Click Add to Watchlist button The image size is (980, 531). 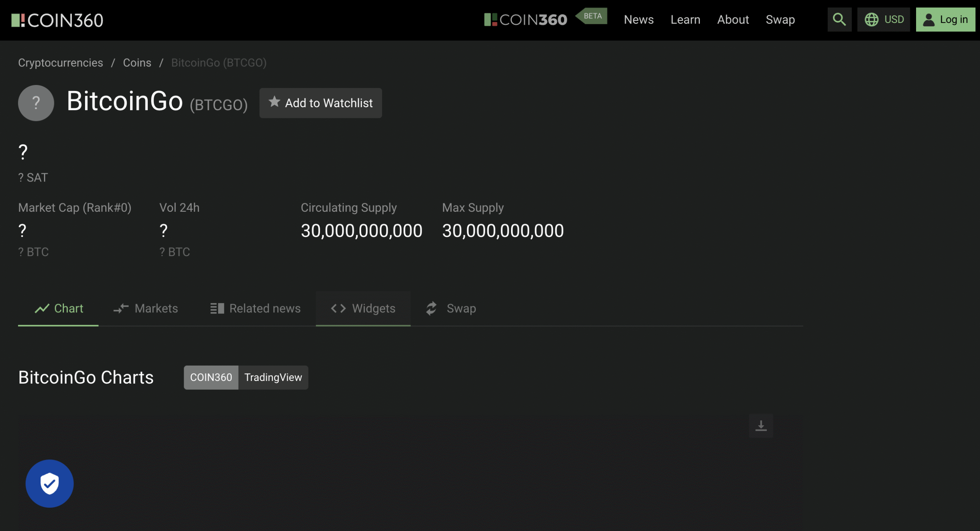[320, 103]
